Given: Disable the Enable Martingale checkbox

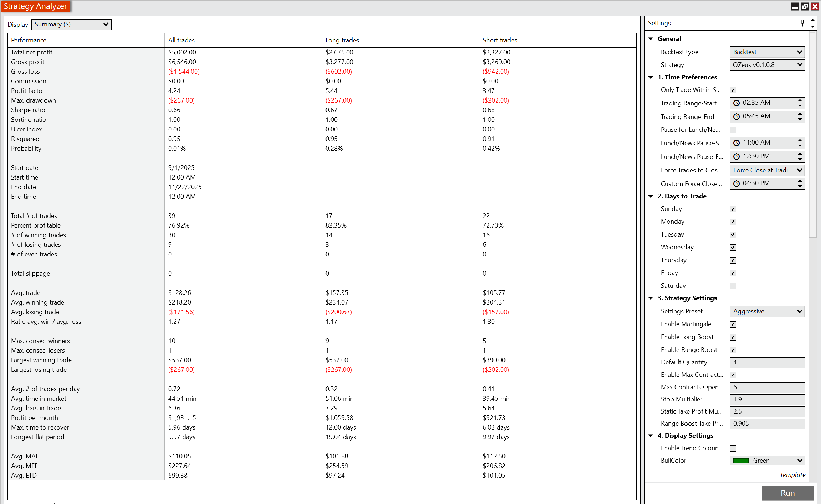Looking at the screenshot, I should click(733, 324).
